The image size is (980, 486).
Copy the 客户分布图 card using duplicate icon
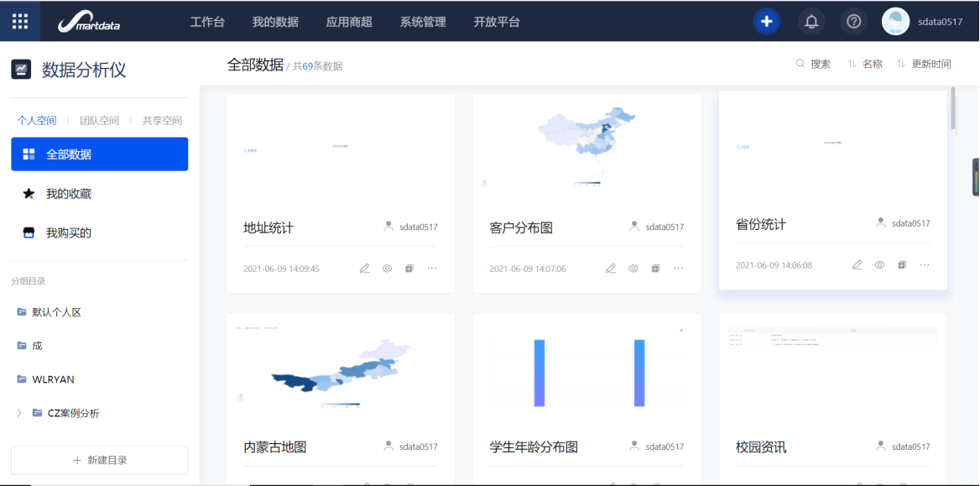click(x=655, y=269)
